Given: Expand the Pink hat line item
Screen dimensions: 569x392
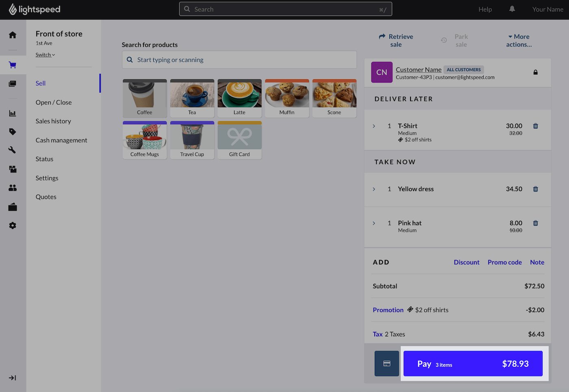Looking at the screenshot, I should 374,223.
